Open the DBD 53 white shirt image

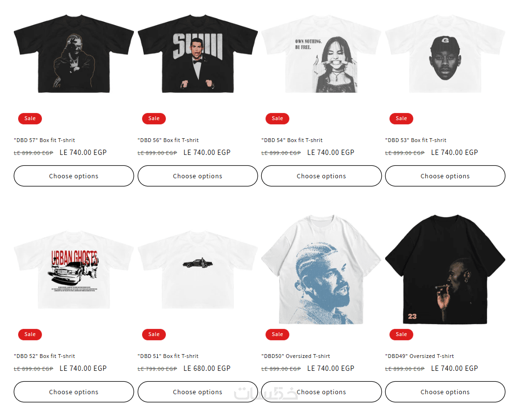click(x=445, y=53)
